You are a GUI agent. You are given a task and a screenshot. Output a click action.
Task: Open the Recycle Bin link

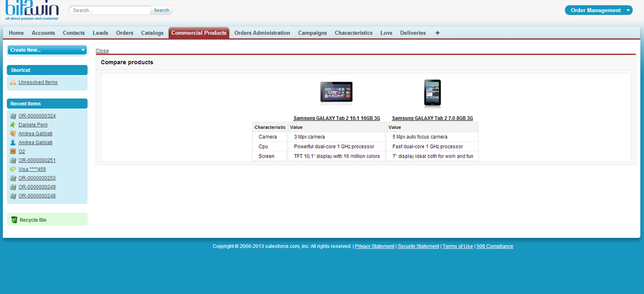coord(33,220)
